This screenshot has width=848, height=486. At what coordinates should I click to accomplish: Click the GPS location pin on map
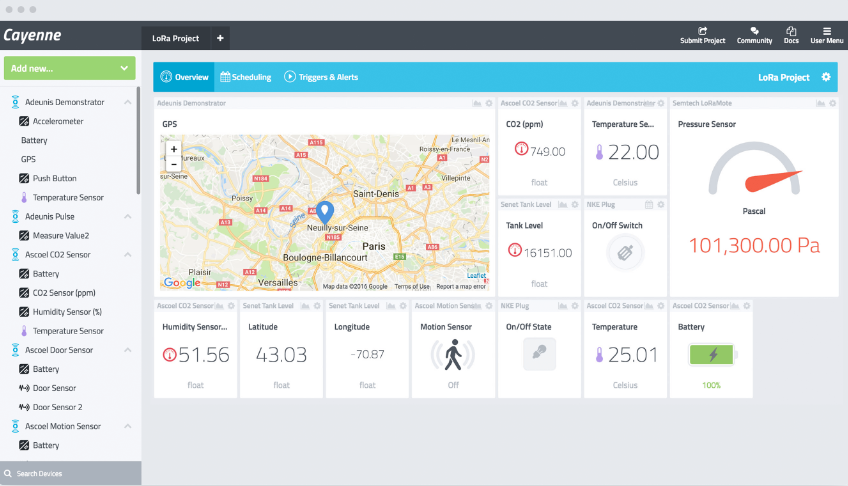click(x=324, y=212)
